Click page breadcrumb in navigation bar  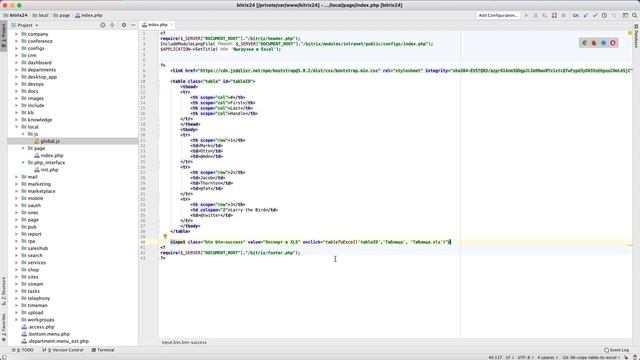coord(62,15)
